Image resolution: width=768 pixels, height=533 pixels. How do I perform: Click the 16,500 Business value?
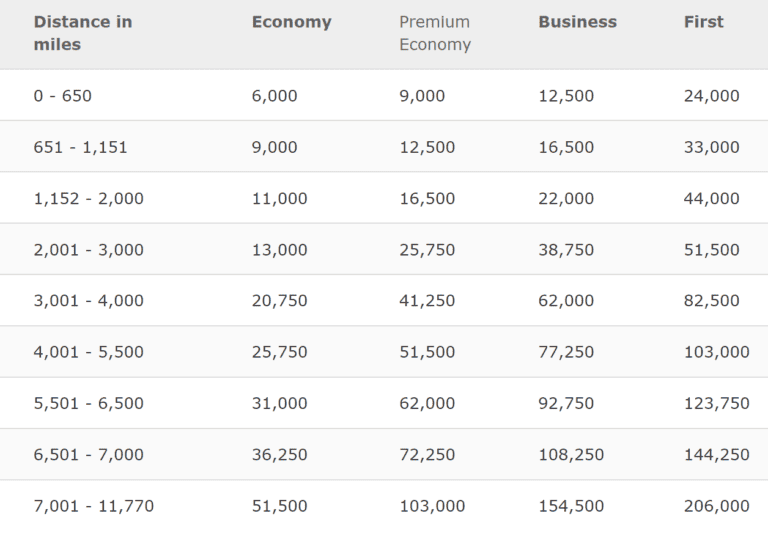(x=566, y=147)
